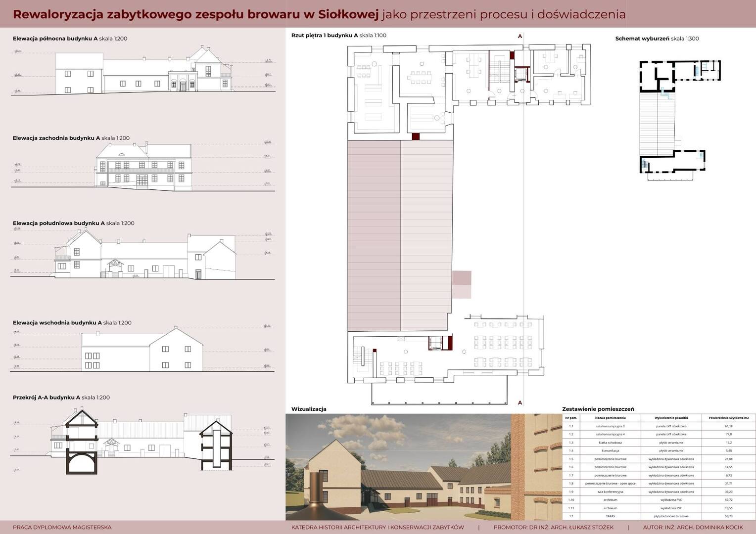Click the west elevation drawing of building A
Screen dimensions: 756x534
point(143,167)
